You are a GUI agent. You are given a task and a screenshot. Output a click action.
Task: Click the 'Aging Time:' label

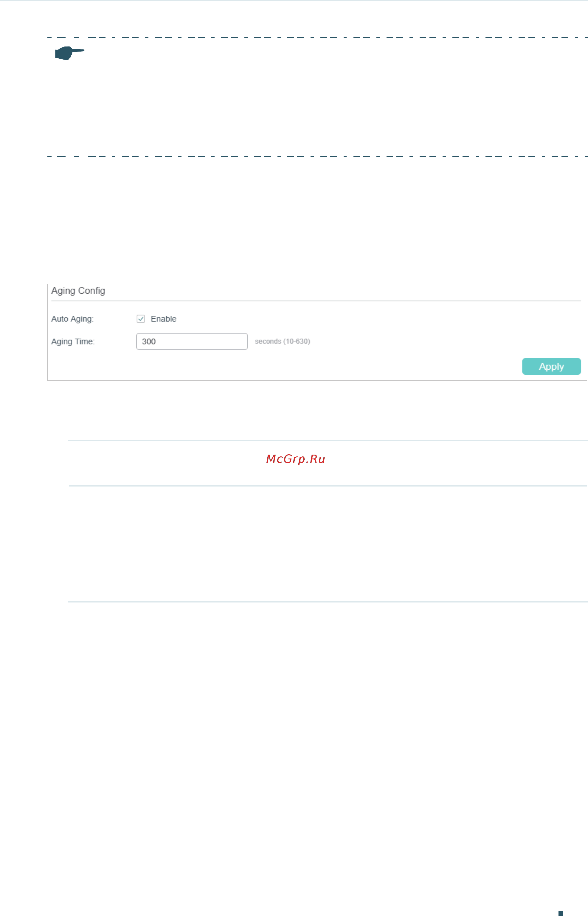click(73, 341)
